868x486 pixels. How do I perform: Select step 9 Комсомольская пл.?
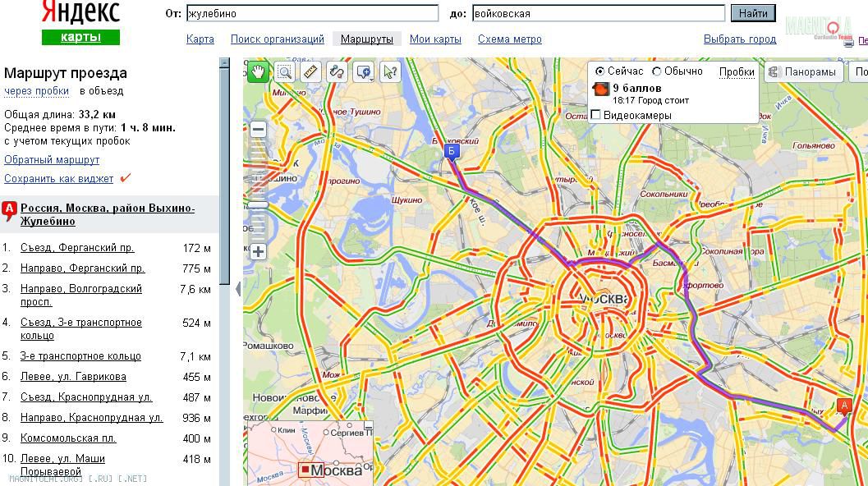(x=68, y=438)
